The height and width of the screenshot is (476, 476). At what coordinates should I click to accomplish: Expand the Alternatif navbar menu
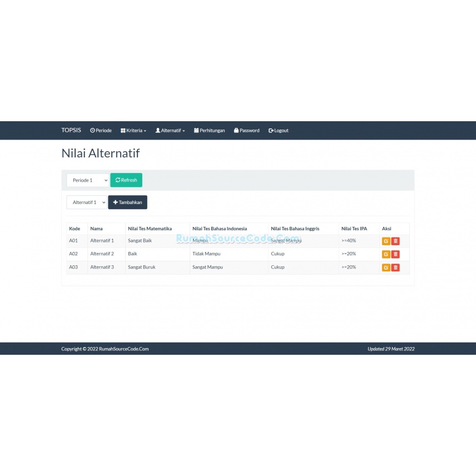click(x=170, y=131)
